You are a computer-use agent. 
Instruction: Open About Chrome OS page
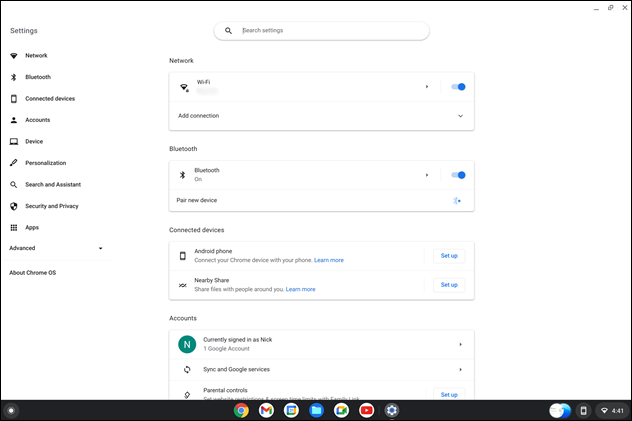click(33, 273)
